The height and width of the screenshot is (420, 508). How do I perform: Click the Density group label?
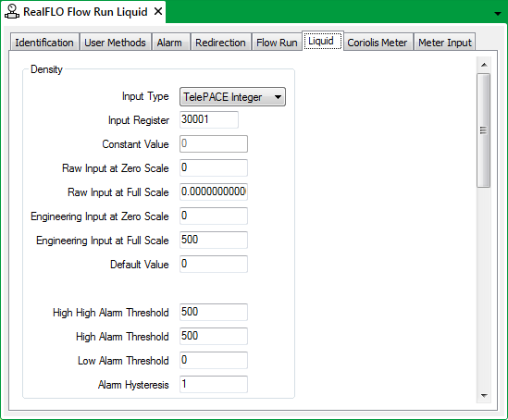[46, 69]
